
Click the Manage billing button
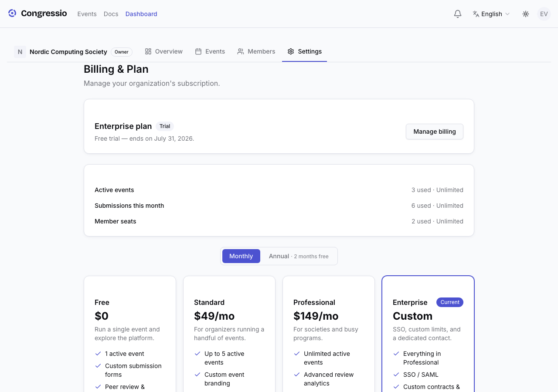coord(435,132)
